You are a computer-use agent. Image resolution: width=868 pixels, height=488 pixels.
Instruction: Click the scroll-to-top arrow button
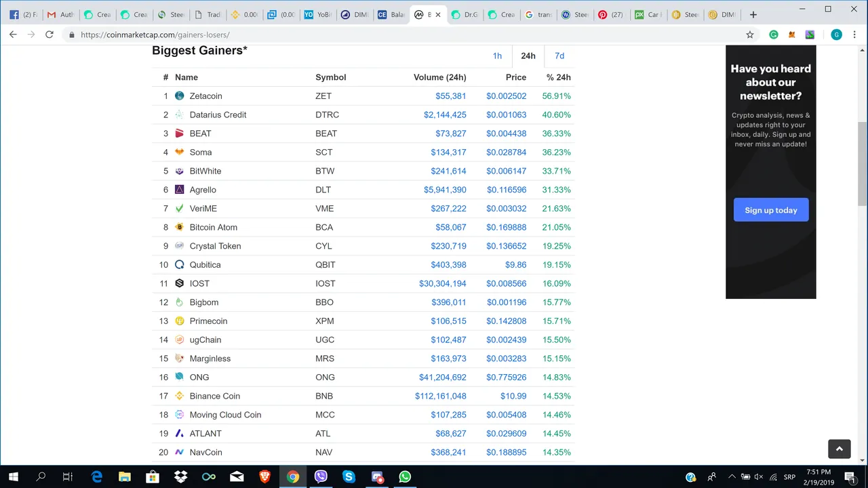click(x=839, y=449)
